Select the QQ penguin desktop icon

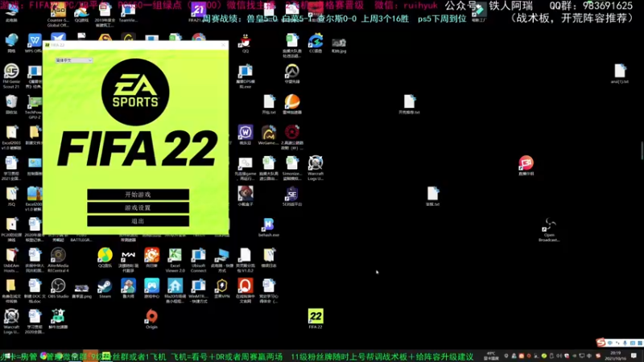pos(246,42)
